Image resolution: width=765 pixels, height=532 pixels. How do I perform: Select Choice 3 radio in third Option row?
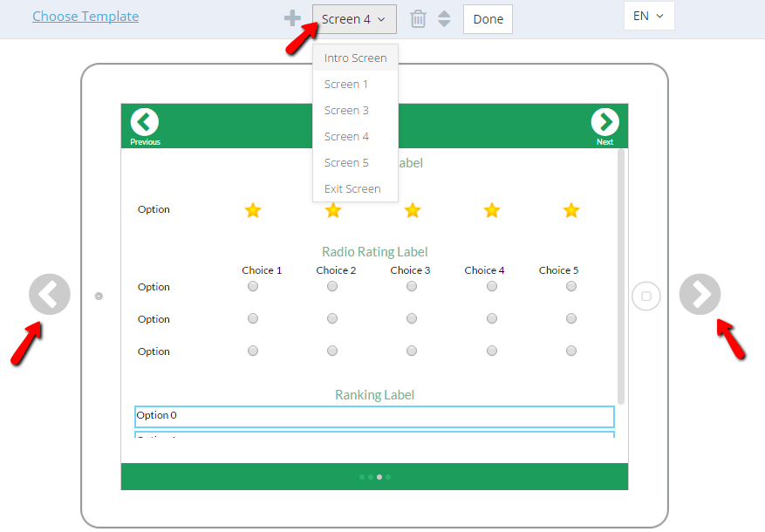pyautogui.click(x=412, y=351)
